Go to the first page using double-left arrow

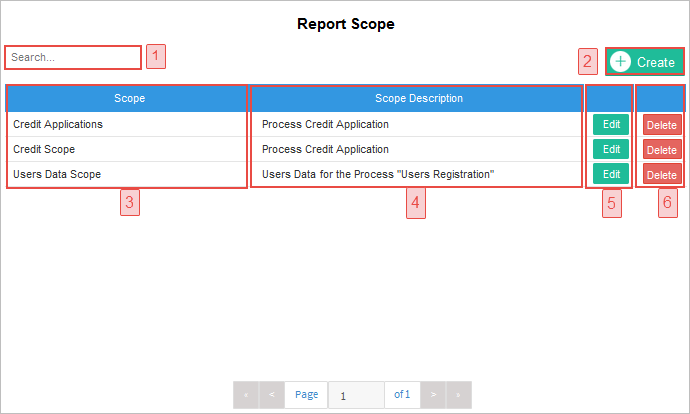[x=246, y=395]
